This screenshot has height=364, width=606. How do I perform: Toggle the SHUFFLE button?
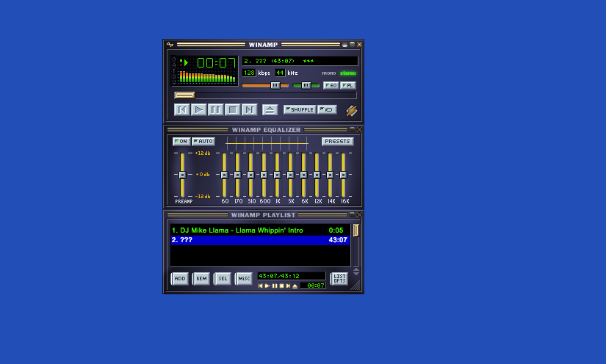[300, 109]
